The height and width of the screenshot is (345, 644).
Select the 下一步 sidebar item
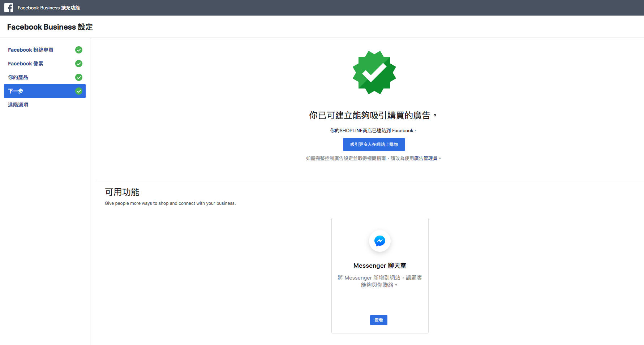pyautogui.click(x=45, y=91)
